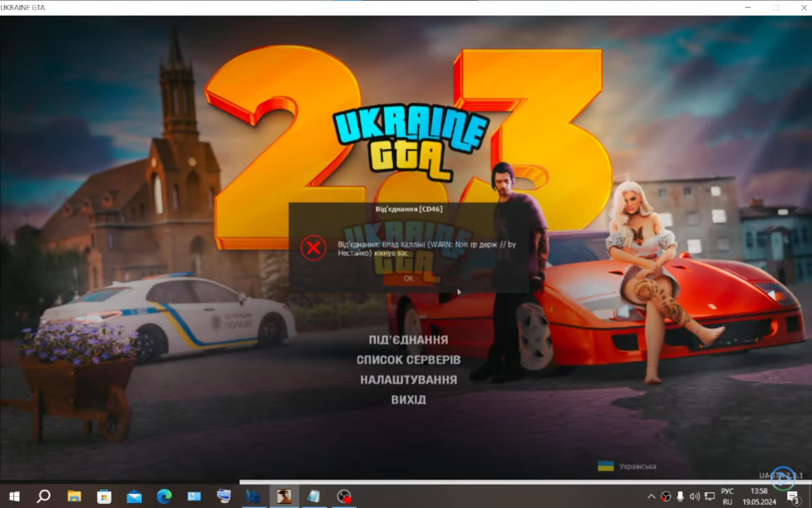Open the blue card app on taskbar
Image resolution: width=812 pixels, height=508 pixels.
coord(194,496)
